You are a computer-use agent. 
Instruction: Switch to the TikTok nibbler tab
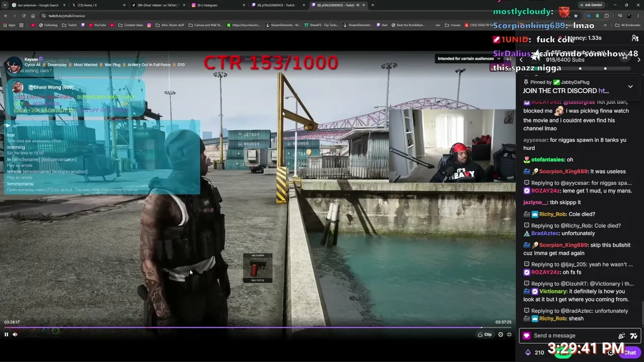(x=158, y=5)
